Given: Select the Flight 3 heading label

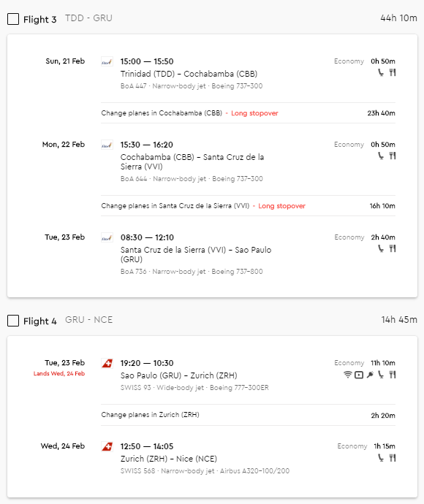Looking at the screenshot, I should pos(40,19).
